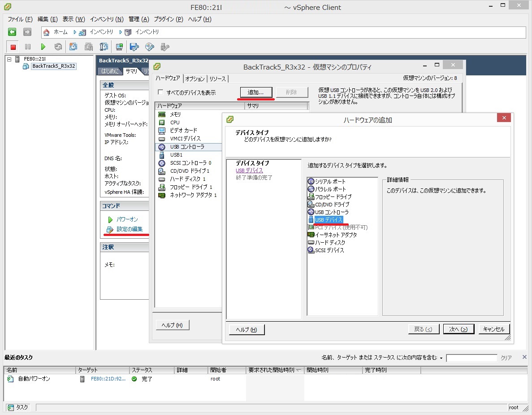Select USB コントローラ row in hardware list
The image size is (532, 415).
(x=189, y=147)
